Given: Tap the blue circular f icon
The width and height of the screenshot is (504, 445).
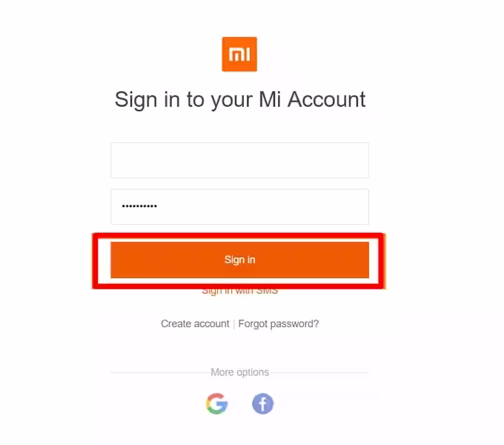Looking at the screenshot, I should (262, 403).
